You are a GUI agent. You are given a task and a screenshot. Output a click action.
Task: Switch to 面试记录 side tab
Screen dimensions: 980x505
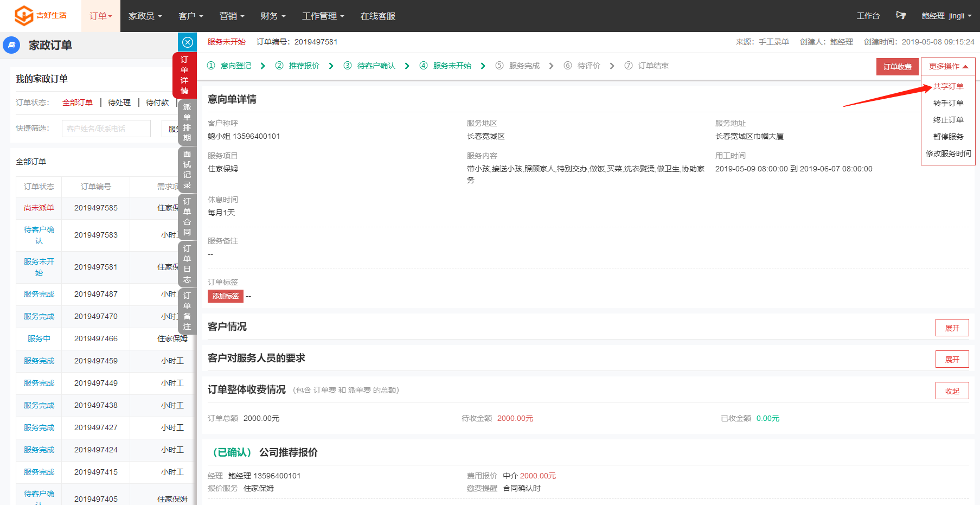(x=187, y=169)
